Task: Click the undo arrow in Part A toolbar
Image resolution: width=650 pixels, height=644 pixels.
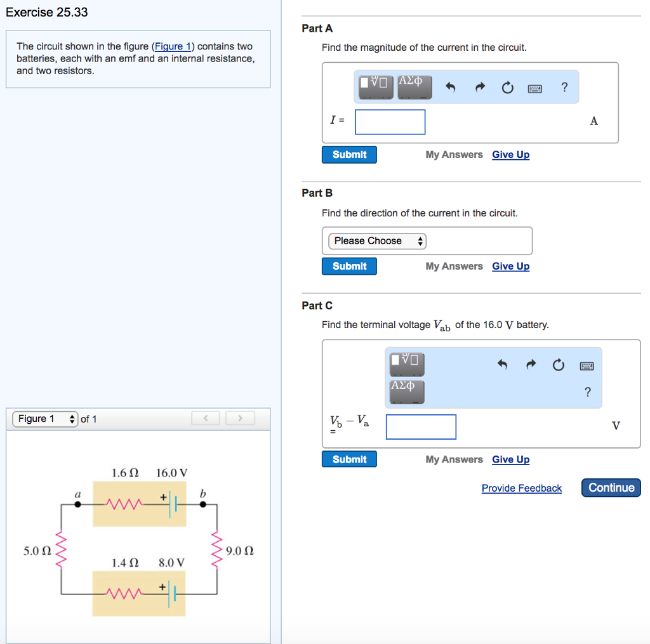Action: tap(451, 88)
